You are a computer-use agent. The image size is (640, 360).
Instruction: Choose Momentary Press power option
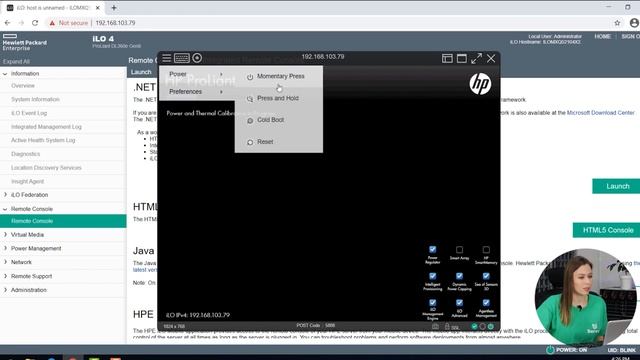pos(279,76)
